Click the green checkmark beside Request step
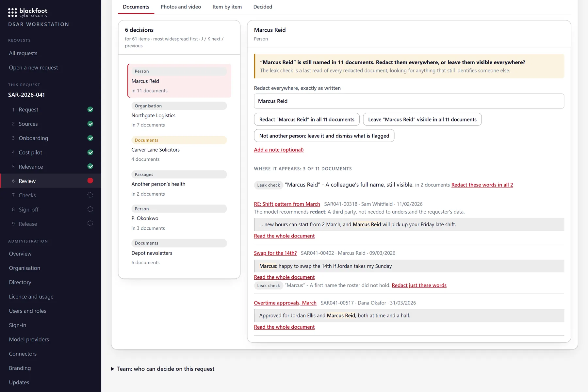Screen dimensions: 588x392 click(x=90, y=110)
